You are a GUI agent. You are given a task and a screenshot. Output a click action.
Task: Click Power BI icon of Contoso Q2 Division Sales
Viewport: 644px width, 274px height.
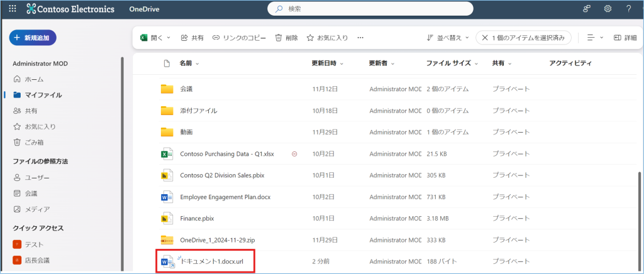coord(167,175)
